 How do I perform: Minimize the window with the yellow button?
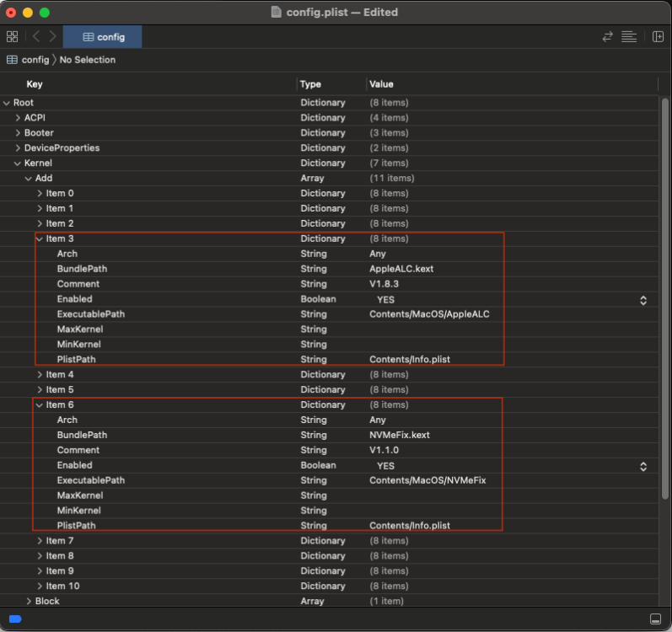point(28,13)
